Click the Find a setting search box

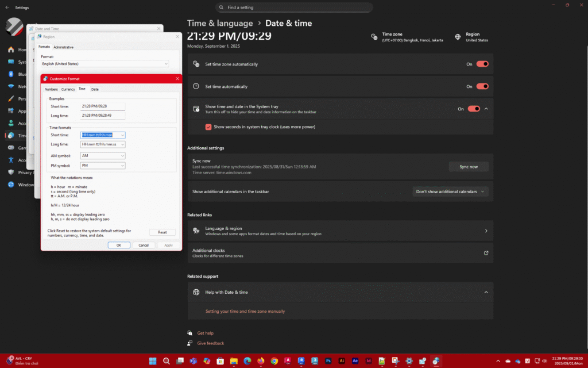coord(294,7)
